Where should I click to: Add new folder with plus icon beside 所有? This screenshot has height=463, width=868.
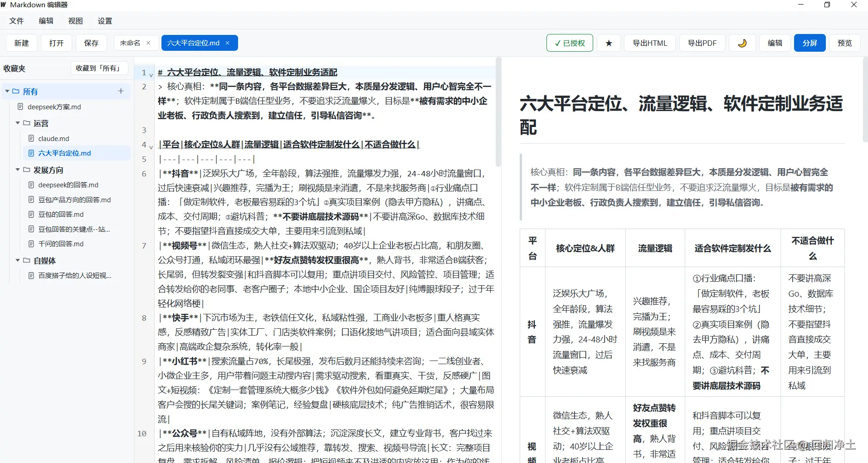(121, 91)
